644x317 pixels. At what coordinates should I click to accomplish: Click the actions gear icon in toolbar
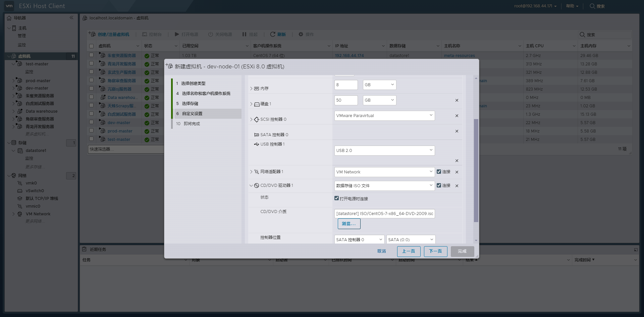301,34
